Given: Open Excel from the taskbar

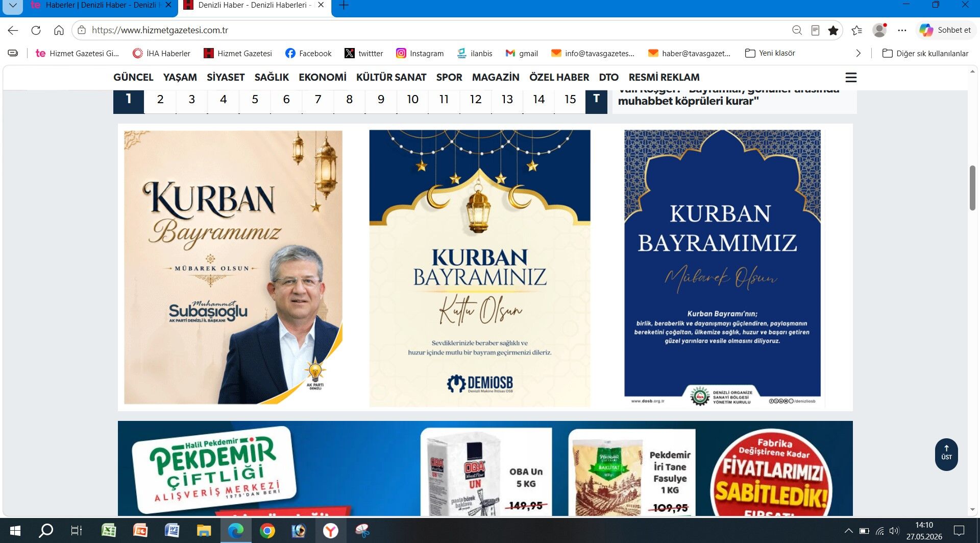Looking at the screenshot, I should point(109,531).
